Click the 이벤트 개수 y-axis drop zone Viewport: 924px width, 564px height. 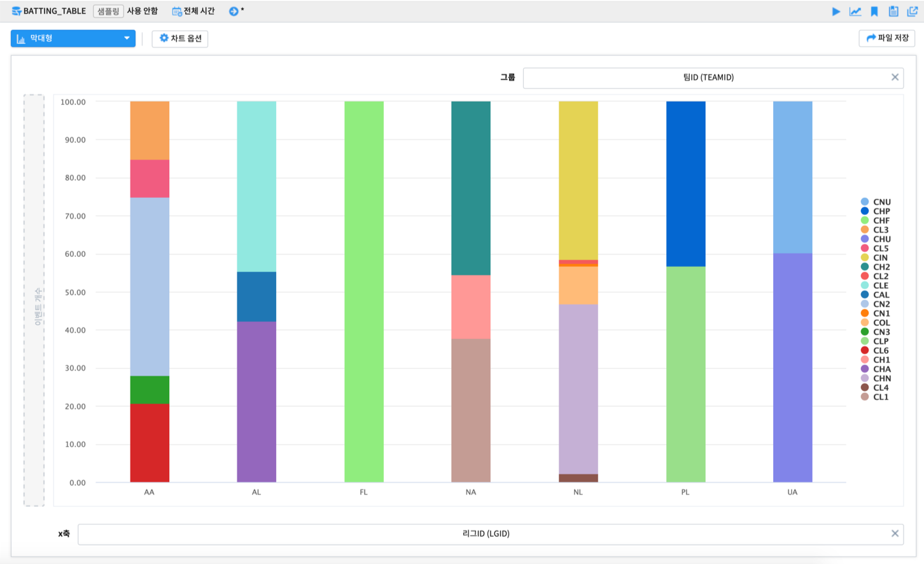click(x=34, y=300)
